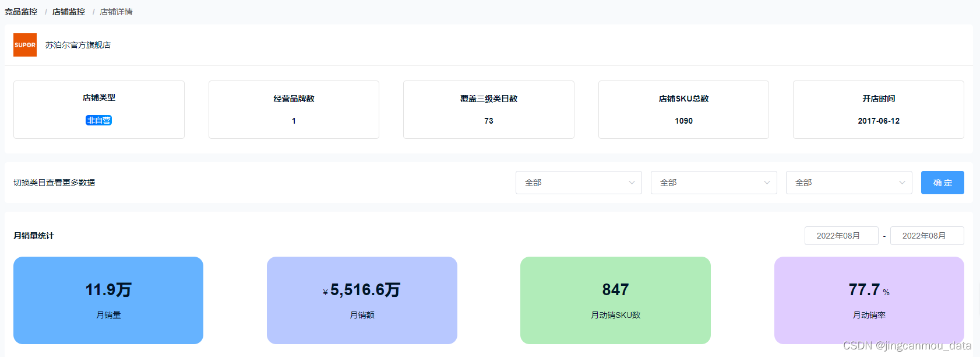Click the 非自营 store type tag

point(99,120)
